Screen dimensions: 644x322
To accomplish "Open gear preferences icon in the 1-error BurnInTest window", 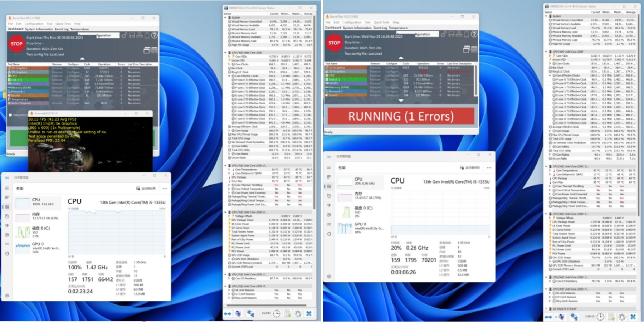I will coord(443,34).
